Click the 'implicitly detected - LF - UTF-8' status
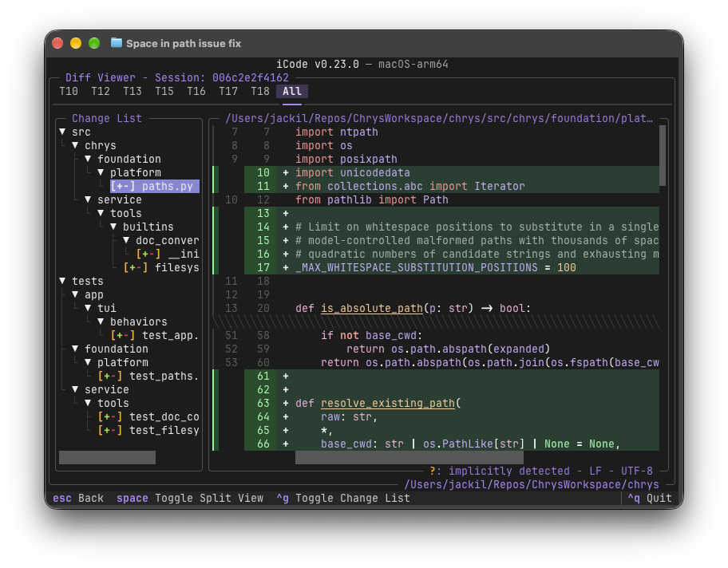This screenshot has width=728, height=568. [x=551, y=471]
